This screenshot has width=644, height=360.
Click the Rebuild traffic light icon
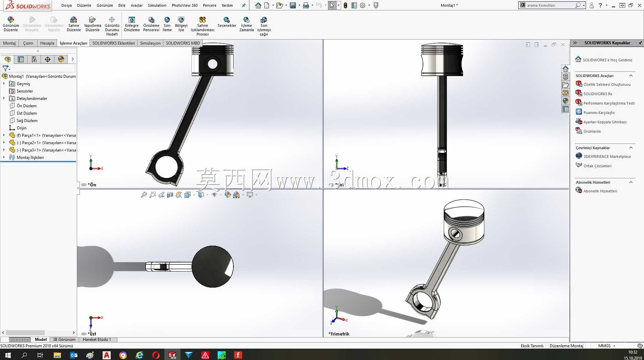pyautogui.click(x=345, y=5)
